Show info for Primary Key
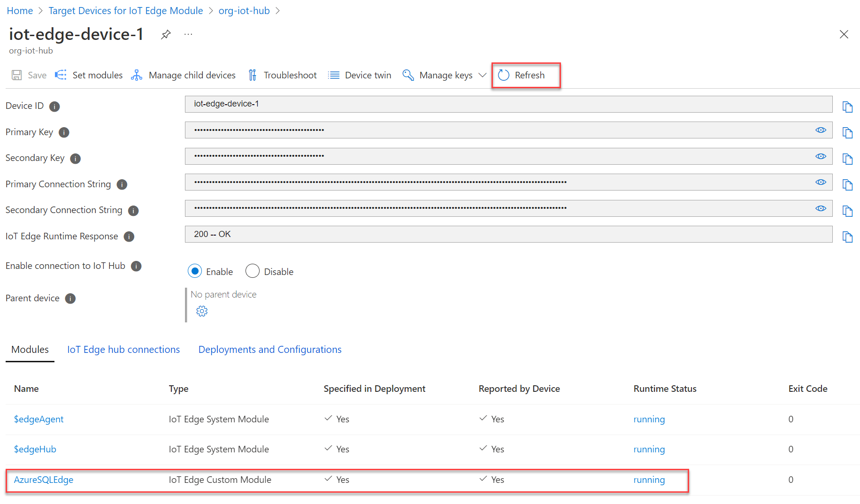The height and width of the screenshot is (504, 860). click(64, 133)
